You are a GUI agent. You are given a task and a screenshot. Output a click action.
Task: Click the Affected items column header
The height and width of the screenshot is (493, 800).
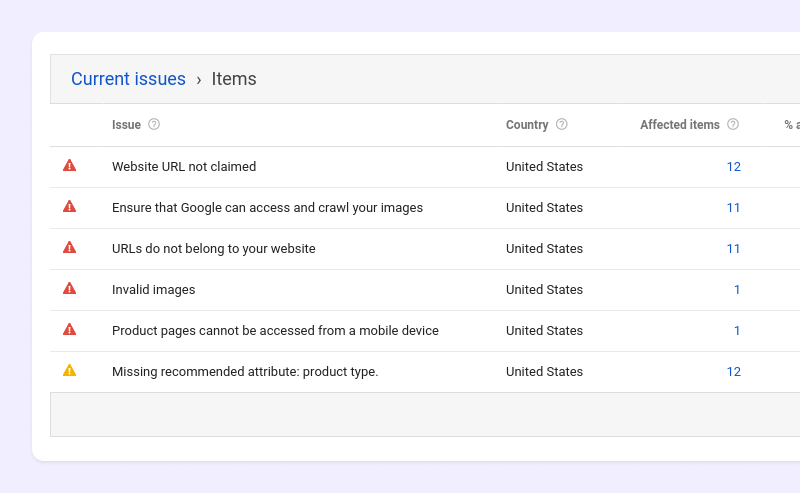(679, 125)
